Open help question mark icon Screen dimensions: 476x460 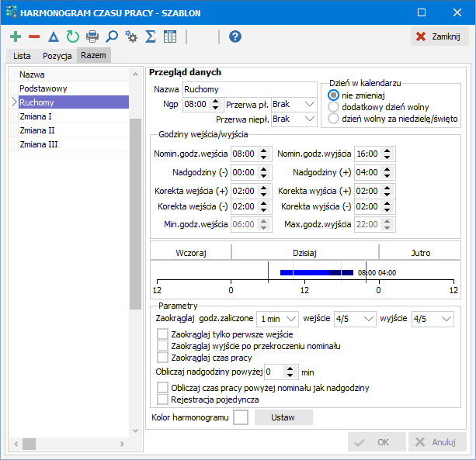(x=235, y=36)
